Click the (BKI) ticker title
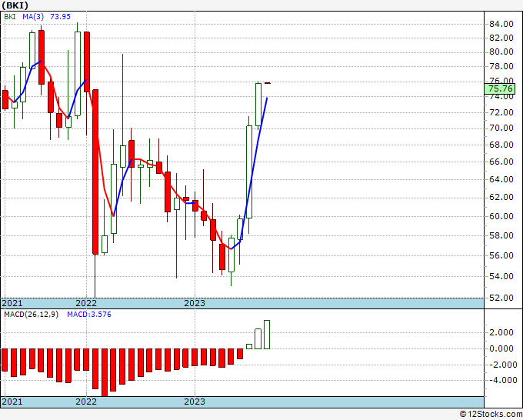Viewport: 523px width, 420px height. (x=15, y=5)
